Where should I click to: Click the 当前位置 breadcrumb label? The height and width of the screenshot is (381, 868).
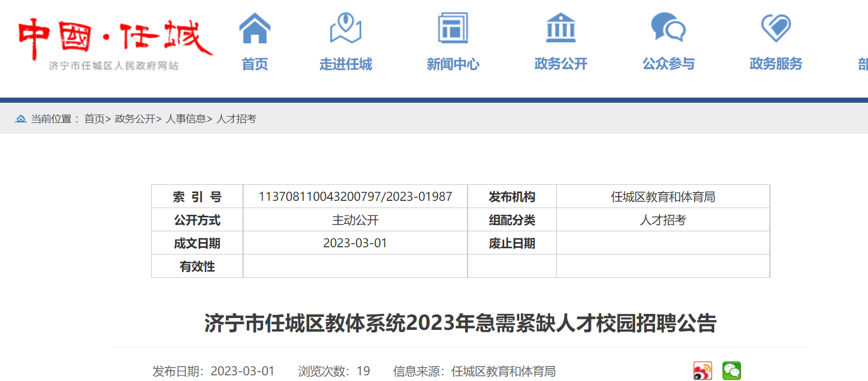coord(54,119)
